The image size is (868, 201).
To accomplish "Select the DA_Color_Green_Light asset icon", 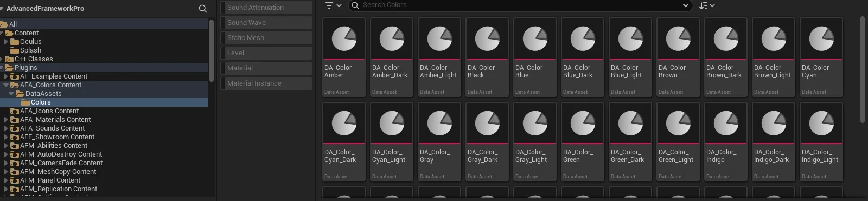I will tap(678, 124).
